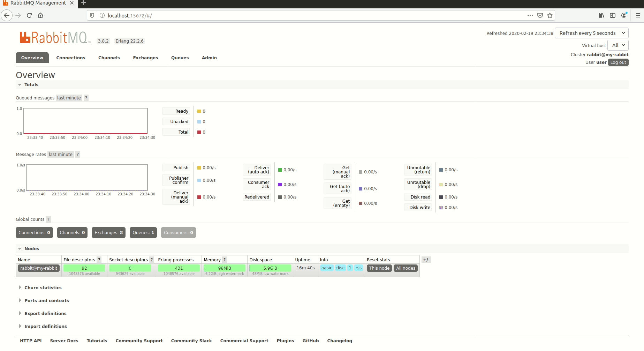
Task: Click the Exchanges: 8 count button
Action: [108, 233]
